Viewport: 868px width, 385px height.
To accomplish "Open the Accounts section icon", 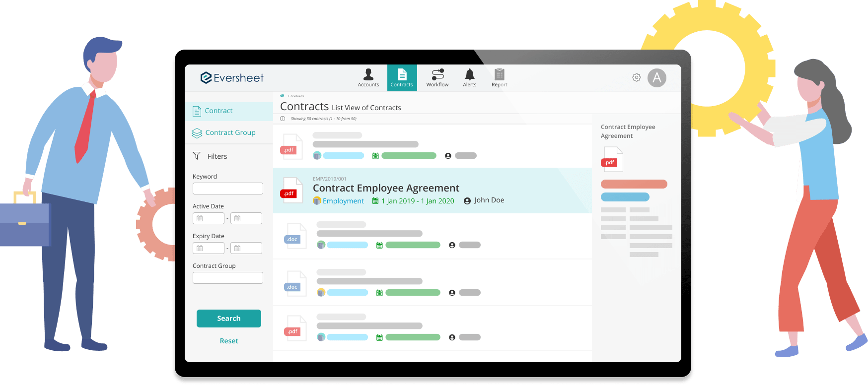I will click(x=368, y=75).
